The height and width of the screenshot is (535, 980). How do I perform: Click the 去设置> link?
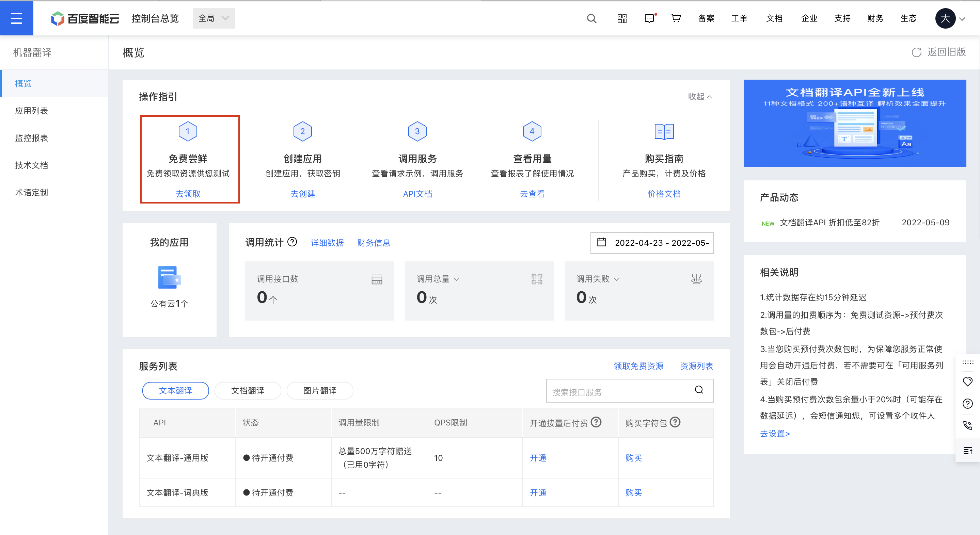(x=775, y=433)
